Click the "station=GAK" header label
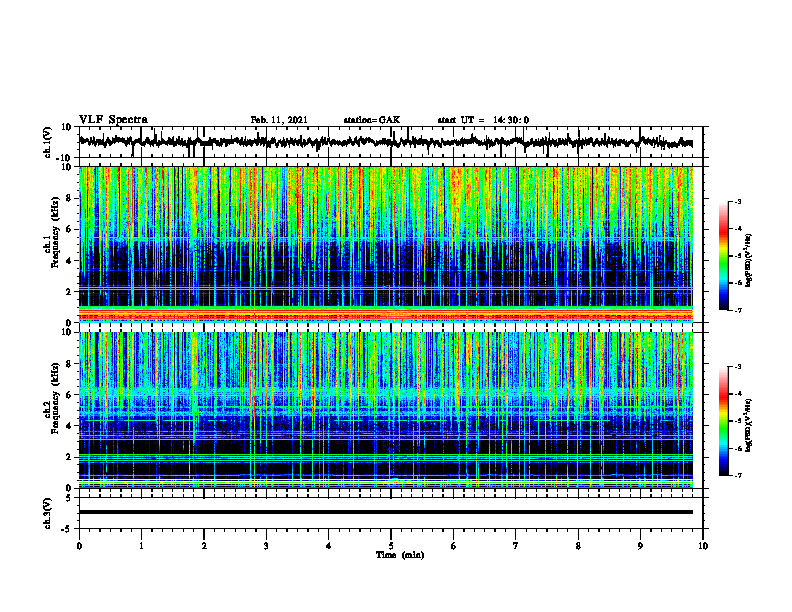Screen dimensions: 792x612 coord(372,120)
